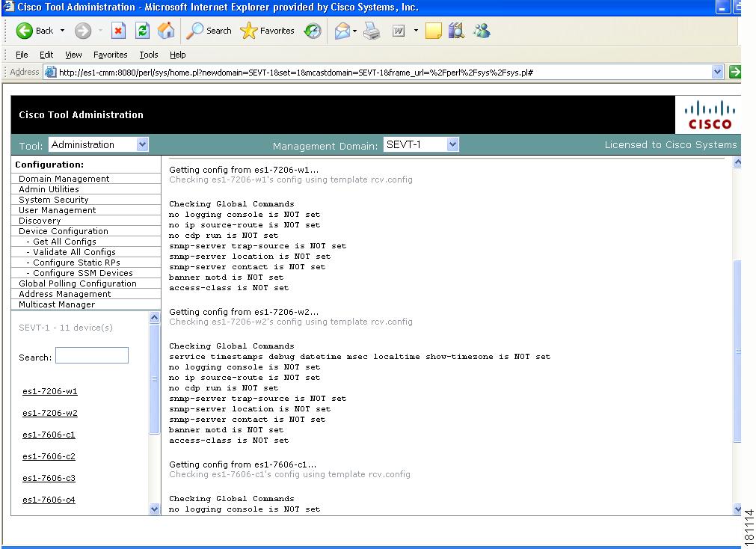
Task: Open Favorites star toolbar button
Action: (268, 31)
